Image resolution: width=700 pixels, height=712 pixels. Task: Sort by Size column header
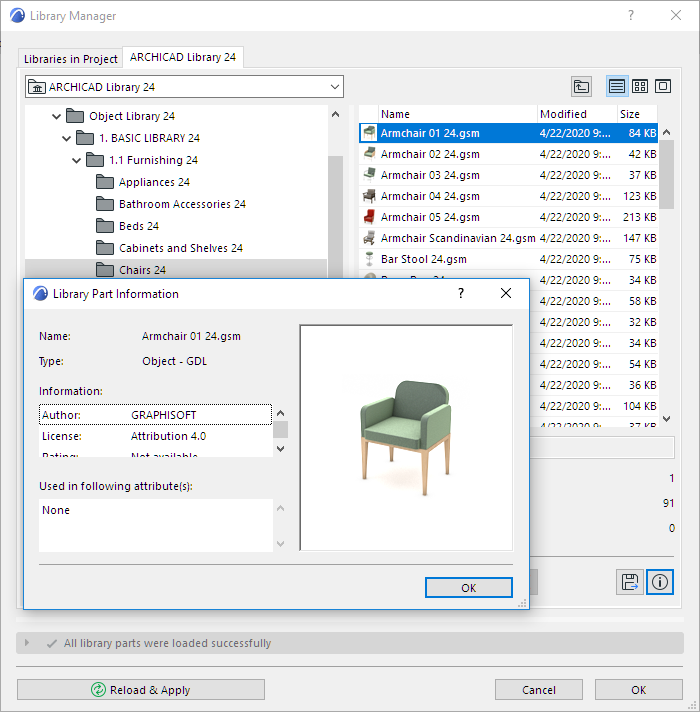pos(637,114)
